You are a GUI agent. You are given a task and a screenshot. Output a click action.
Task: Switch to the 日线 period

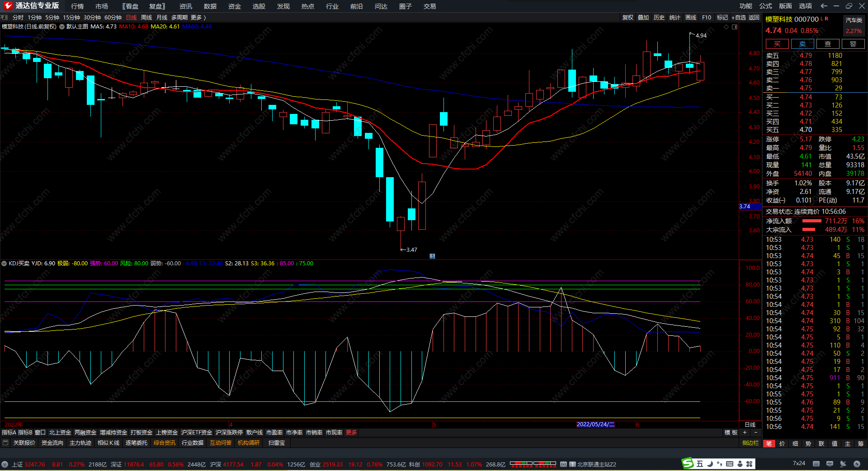131,18
